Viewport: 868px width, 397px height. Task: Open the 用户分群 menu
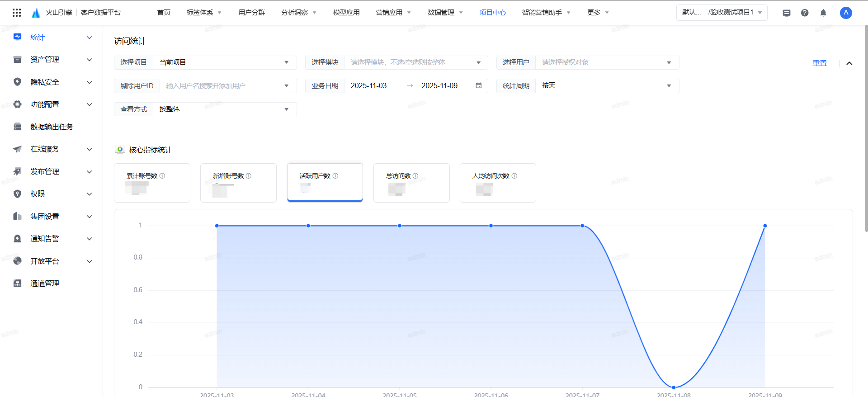tap(252, 13)
